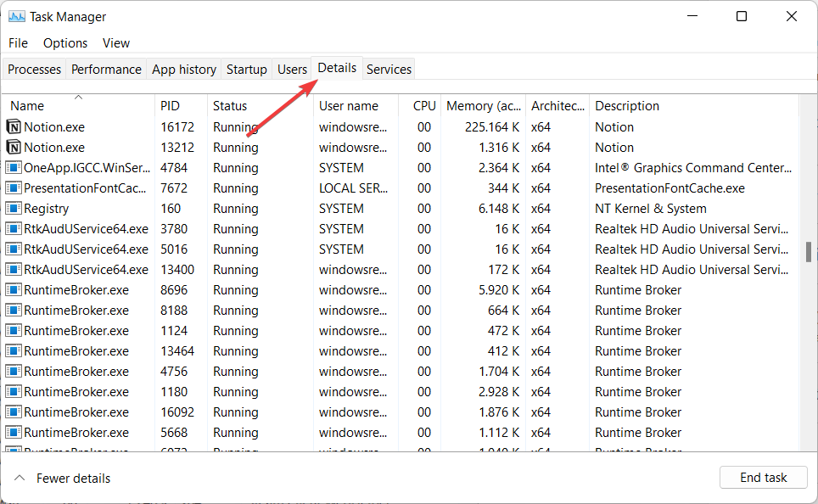
Task: Sort by the PID column header
Action: coord(181,105)
